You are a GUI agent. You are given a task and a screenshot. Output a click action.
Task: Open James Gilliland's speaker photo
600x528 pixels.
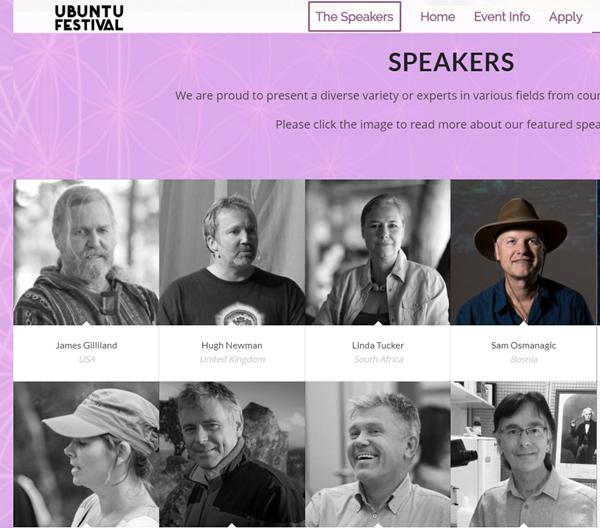coord(86,252)
